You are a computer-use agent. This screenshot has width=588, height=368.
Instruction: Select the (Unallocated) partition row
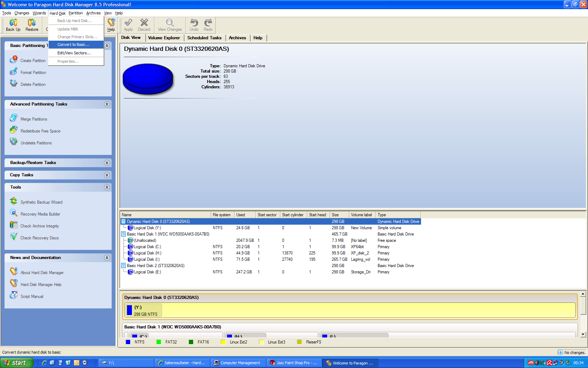[x=271, y=240]
